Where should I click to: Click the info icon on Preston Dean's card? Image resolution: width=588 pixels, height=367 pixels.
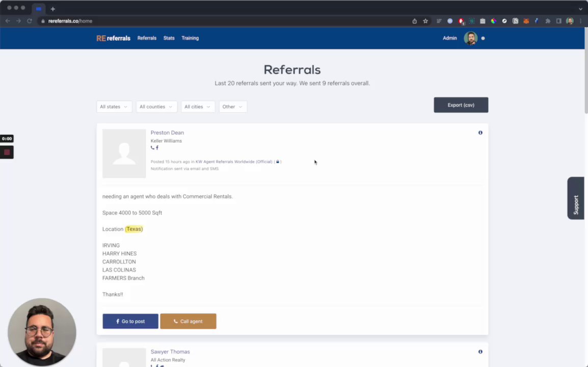pos(480,133)
